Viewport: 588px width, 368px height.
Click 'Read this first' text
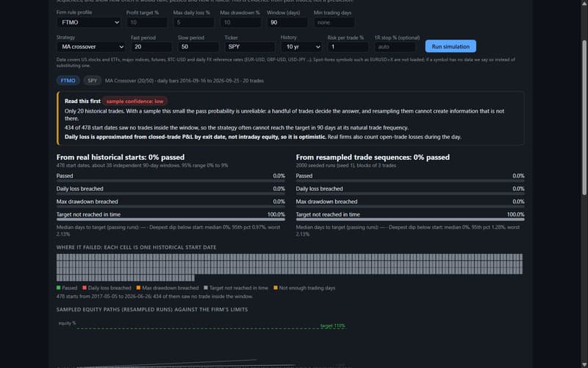[x=82, y=102]
